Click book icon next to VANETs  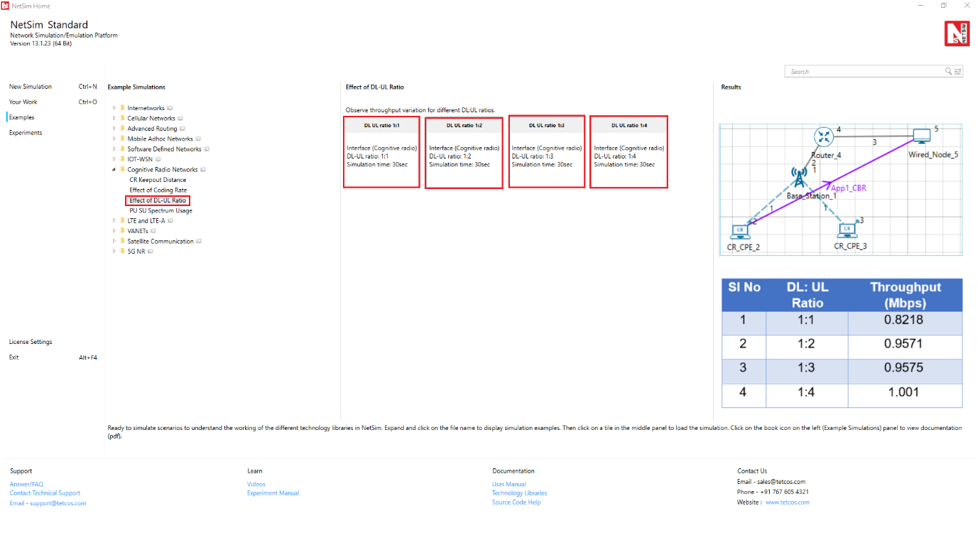(x=153, y=231)
